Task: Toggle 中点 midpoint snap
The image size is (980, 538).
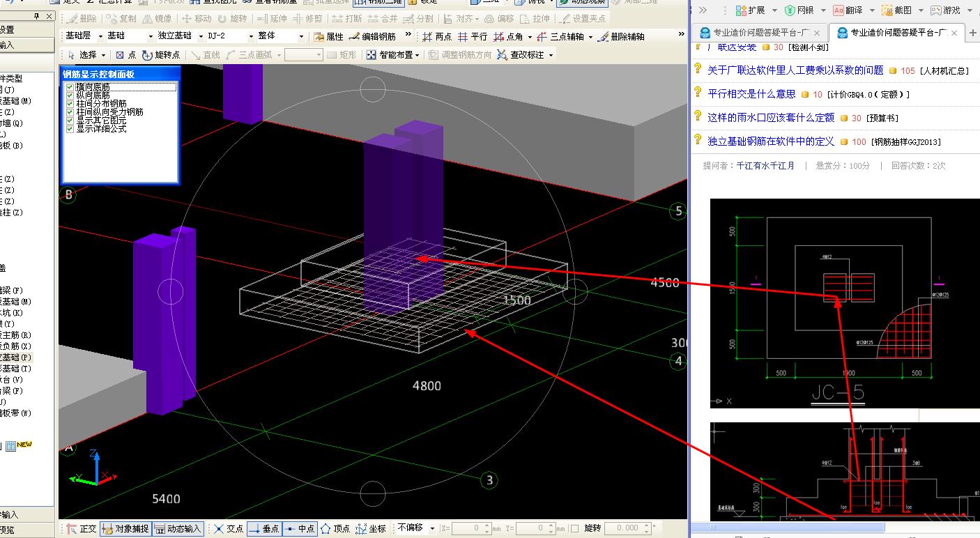Action: (300, 528)
